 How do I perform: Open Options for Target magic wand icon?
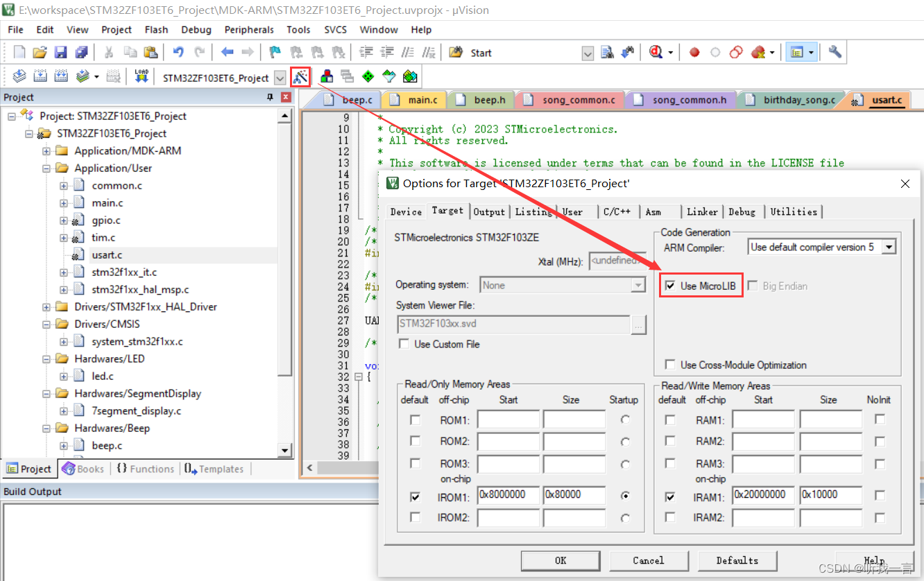[300, 77]
